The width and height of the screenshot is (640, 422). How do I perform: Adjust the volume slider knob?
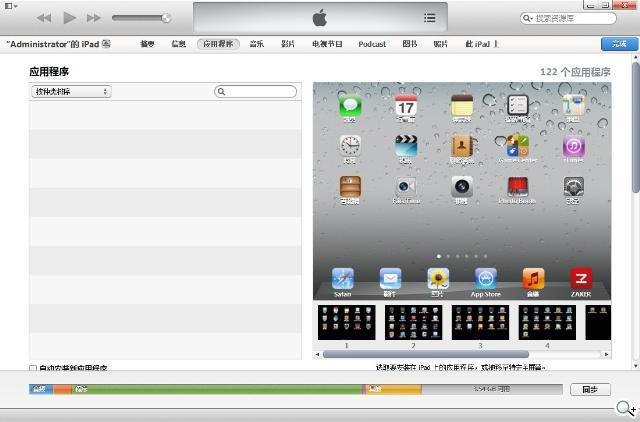pyautogui.click(x=166, y=18)
